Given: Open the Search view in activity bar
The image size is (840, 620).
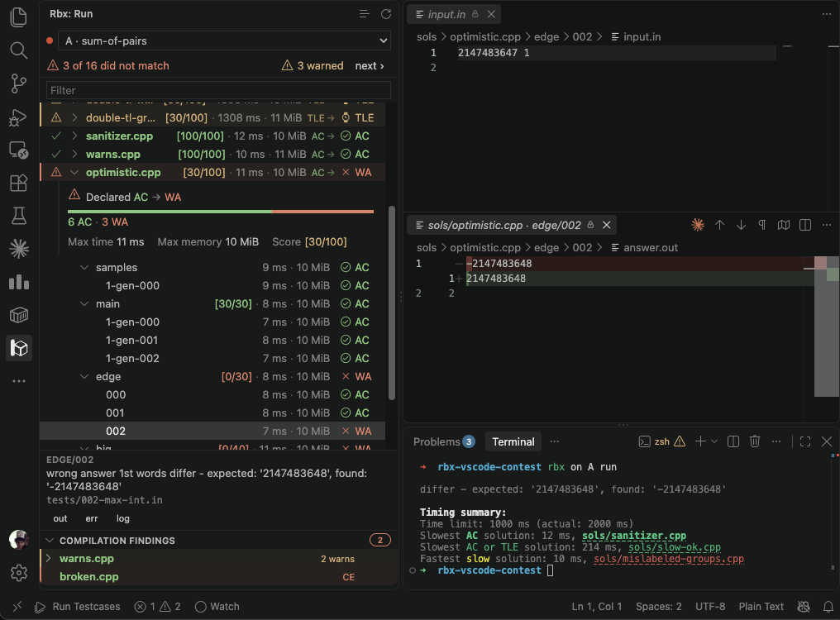Looking at the screenshot, I should pos(19,50).
